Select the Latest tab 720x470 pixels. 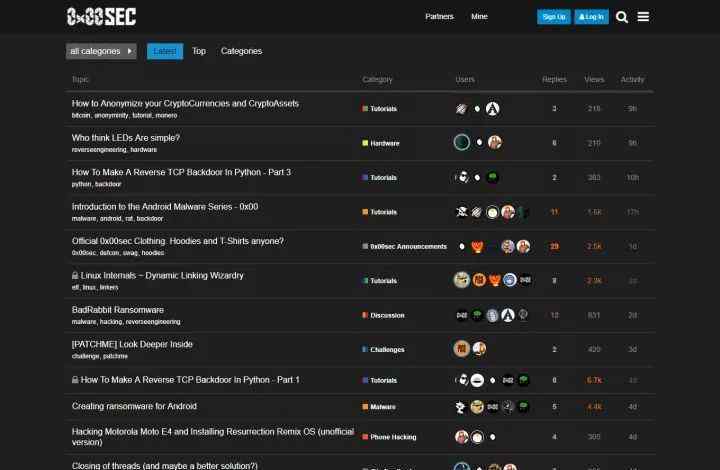tap(165, 51)
